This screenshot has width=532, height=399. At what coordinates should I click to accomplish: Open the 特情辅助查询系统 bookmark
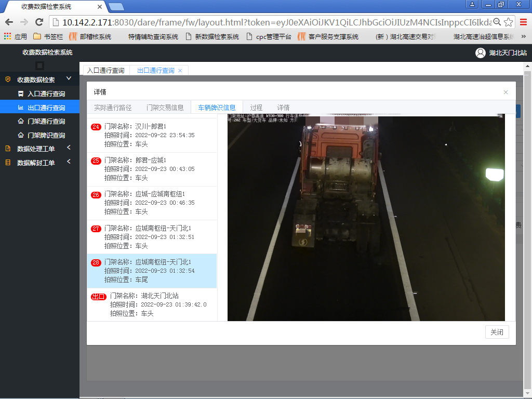pyautogui.click(x=153, y=37)
